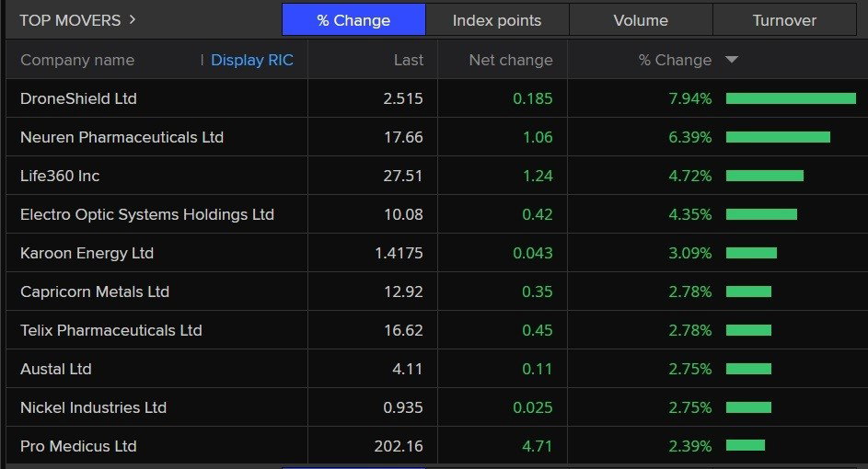Viewport: 868px width, 469px height.
Task: Click the 2.39% change value
Action: [689, 446]
